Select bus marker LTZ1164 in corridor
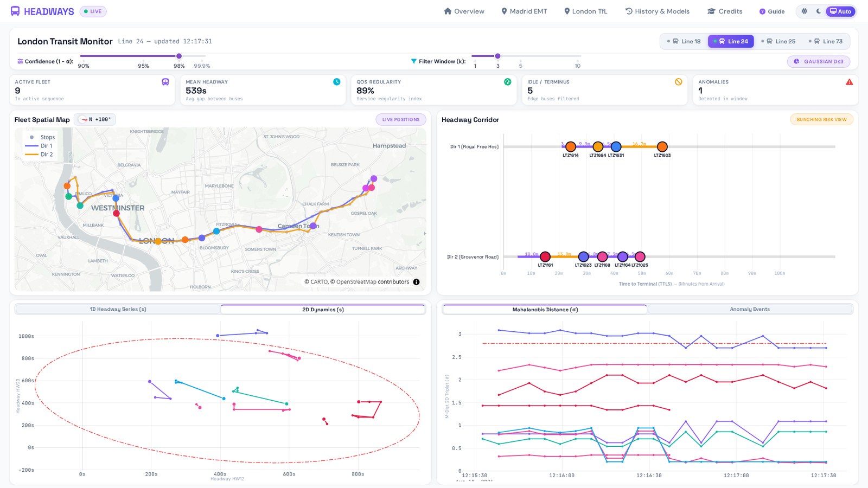Screen dimensions: 868x488 coord(623,256)
